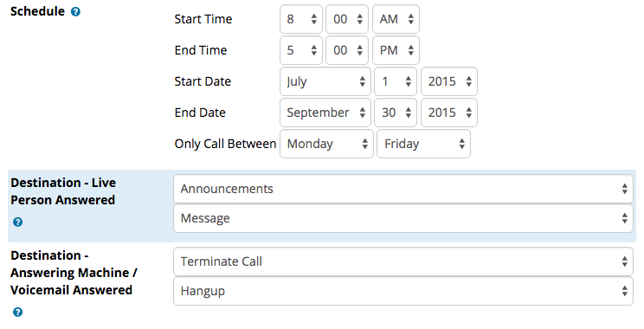
Task: Open the Start Date day dropdown
Action: point(396,81)
